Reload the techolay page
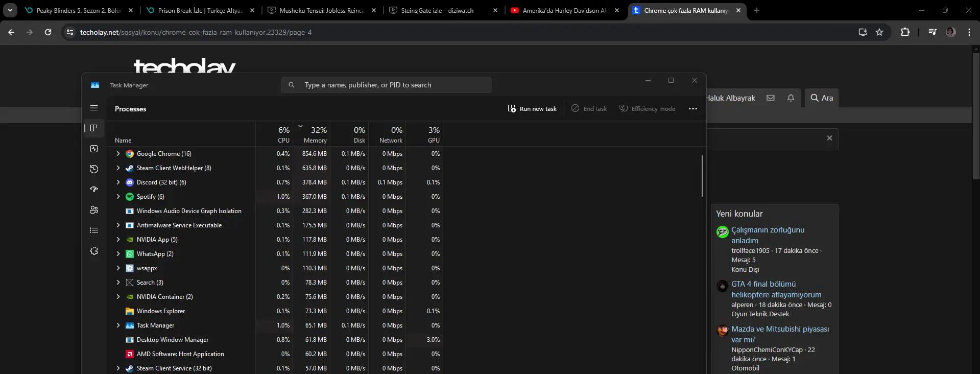The height and width of the screenshot is (374, 980). [x=48, y=32]
